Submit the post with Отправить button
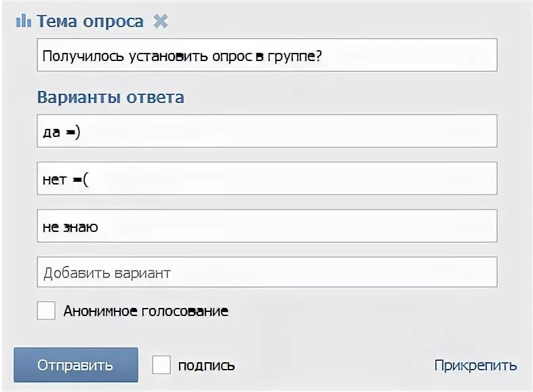The width and height of the screenshot is (533, 392). (x=76, y=365)
